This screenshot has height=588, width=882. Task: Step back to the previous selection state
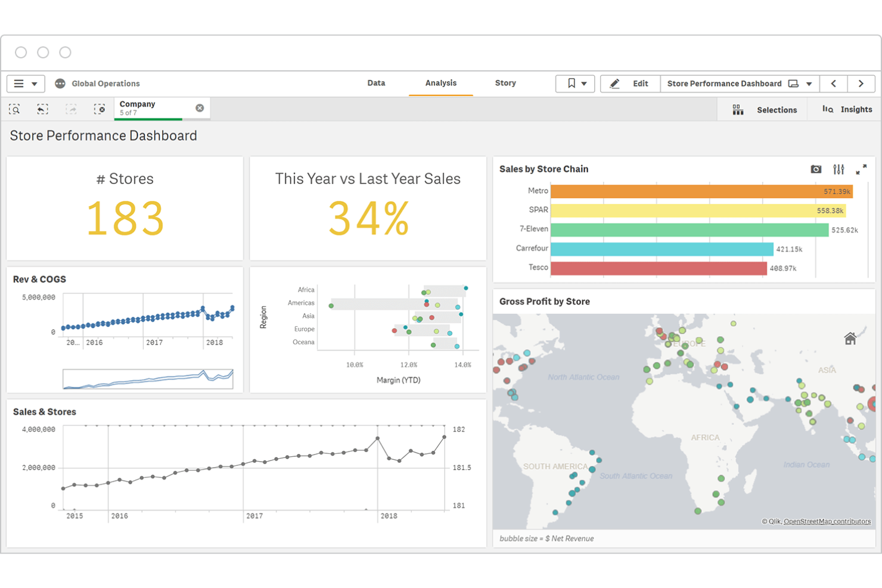click(42, 109)
